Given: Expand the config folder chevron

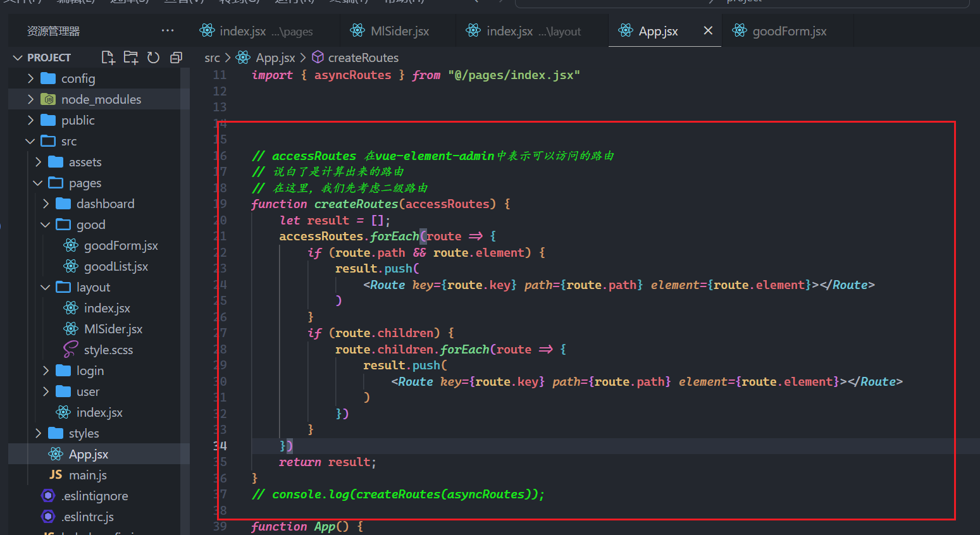Looking at the screenshot, I should [x=30, y=78].
